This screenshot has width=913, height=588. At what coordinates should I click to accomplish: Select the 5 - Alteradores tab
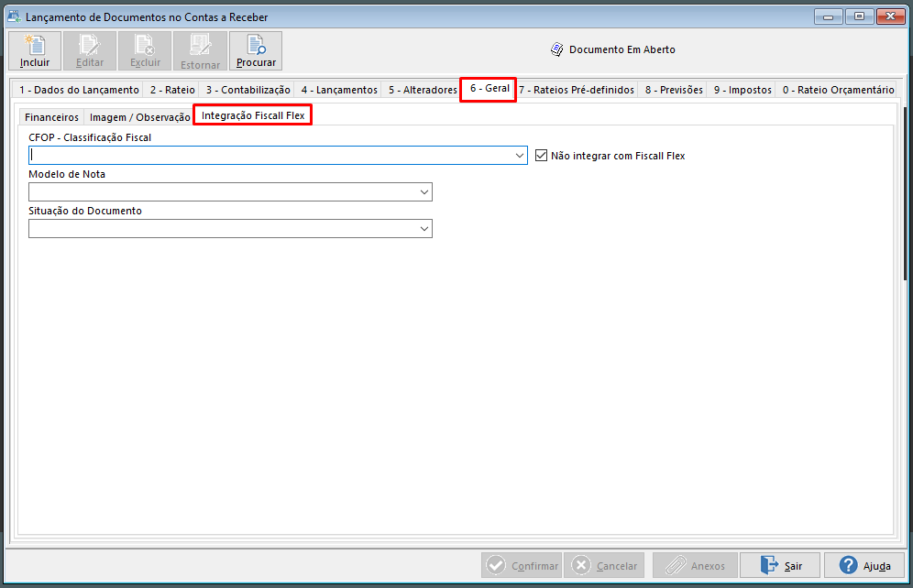[423, 90]
